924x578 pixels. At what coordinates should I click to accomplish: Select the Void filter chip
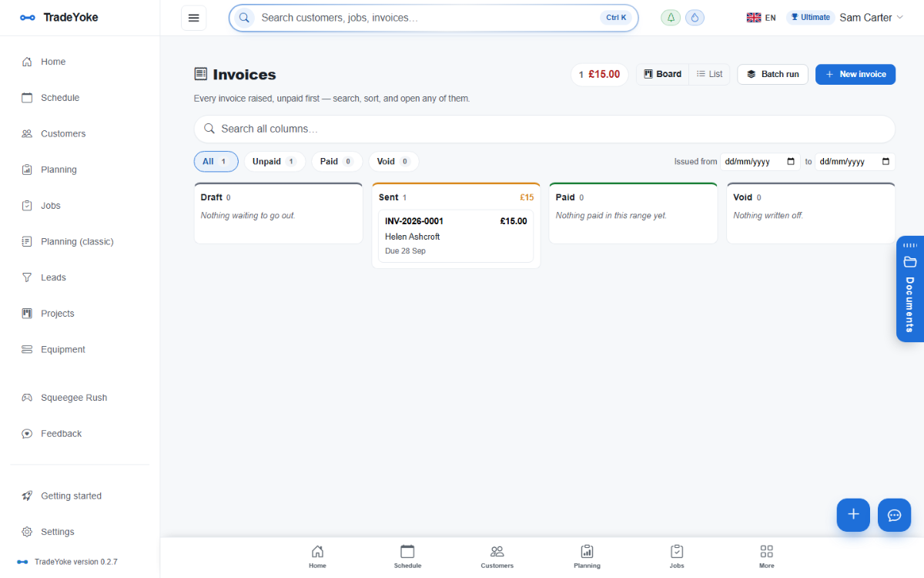(x=393, y=161)
